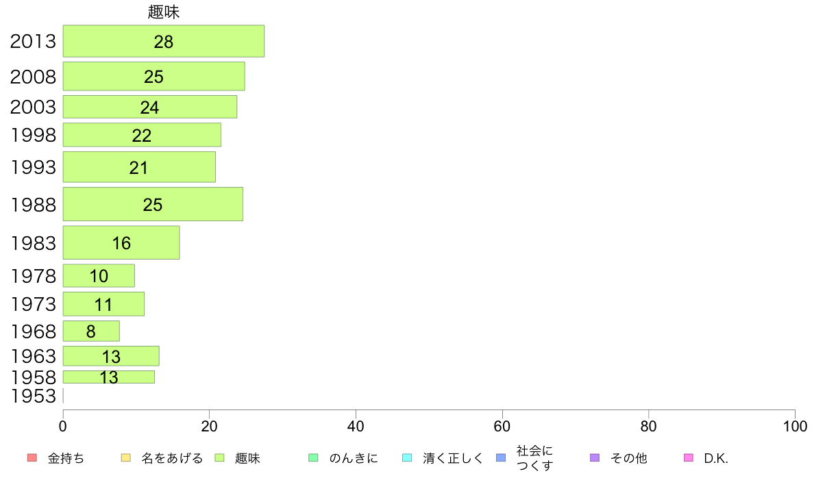Click the 趣味 title above the chart
This screenshot has width=814, height=504.
pos(164,12)
